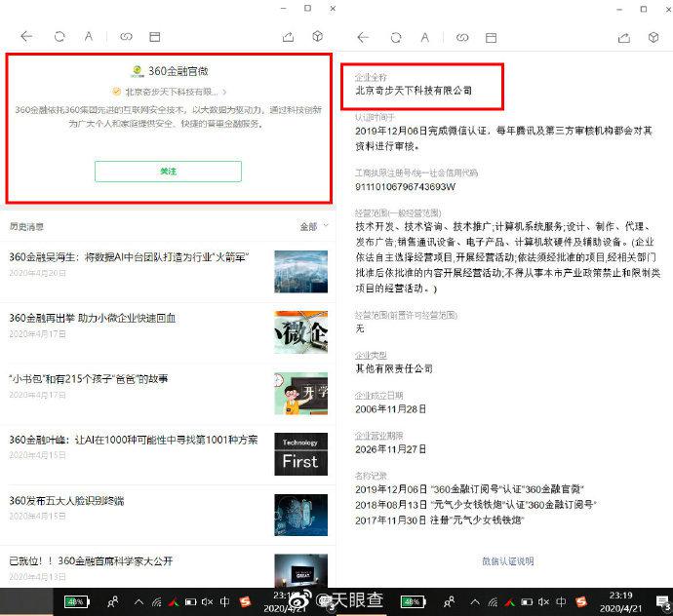Copy link icon in left window toolbar
Image resolution: width=673 pixels, height=616 pixels.
point(126,36)
